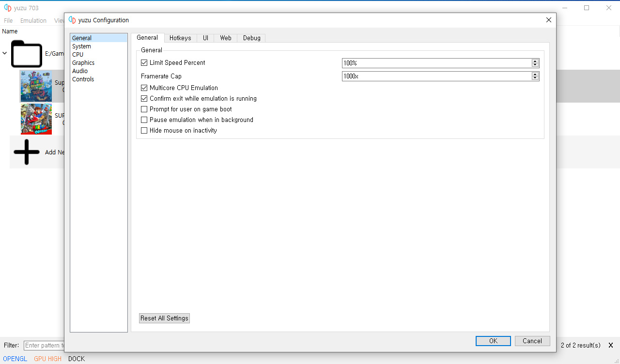This screenshot has height=364, width=620.
Task: Click the "2 of 2 result(s)" text
Action: tap(580, 345)
